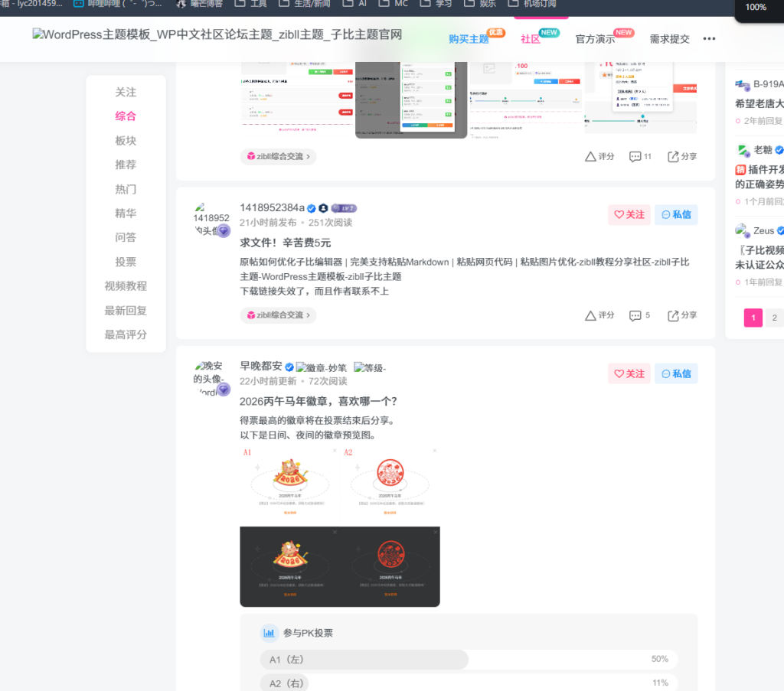Open the three-dot overflow menu in navbar
The width and height of the screenshot is (784, 691).
(x=709, y=39)
